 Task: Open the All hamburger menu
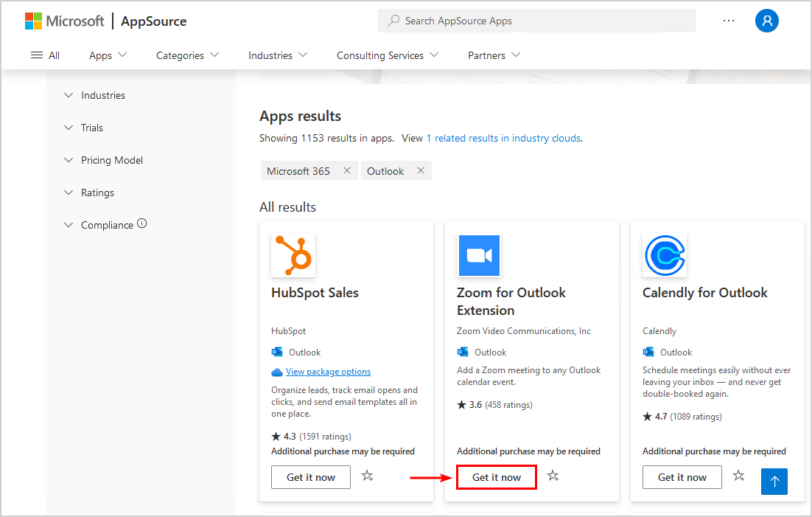[x=45, y=55]
